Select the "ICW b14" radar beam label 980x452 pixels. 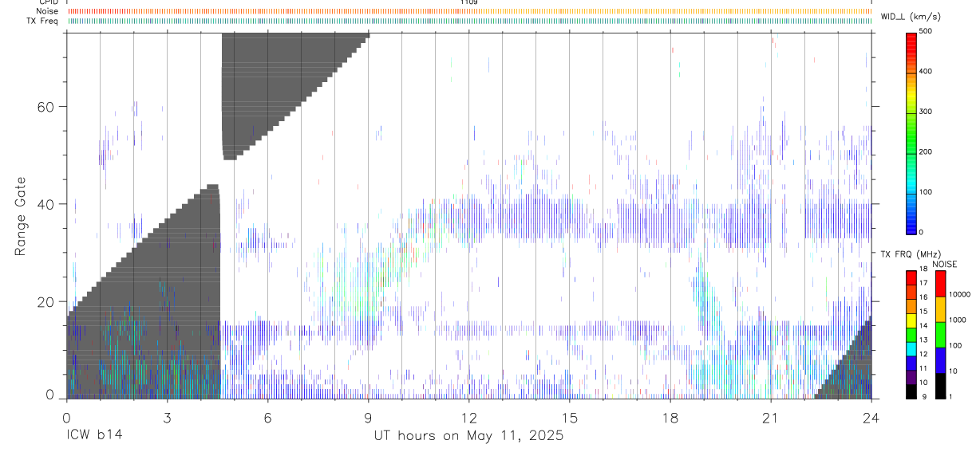coord(93,436)
